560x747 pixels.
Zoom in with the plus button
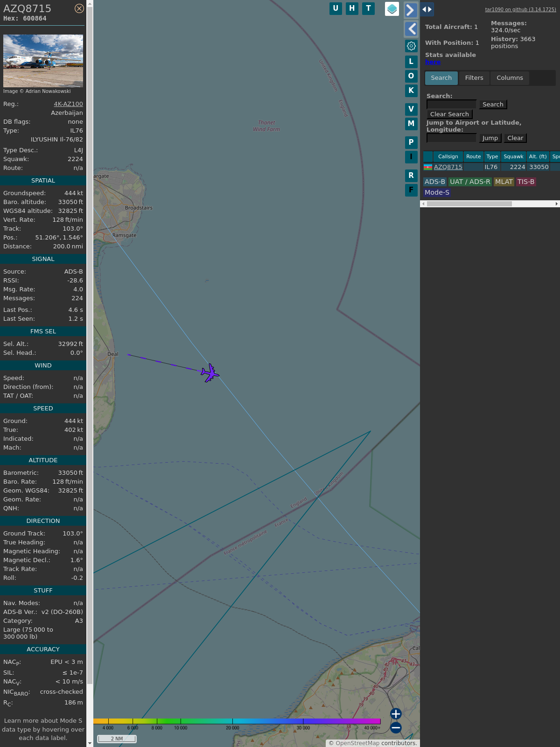396,714
